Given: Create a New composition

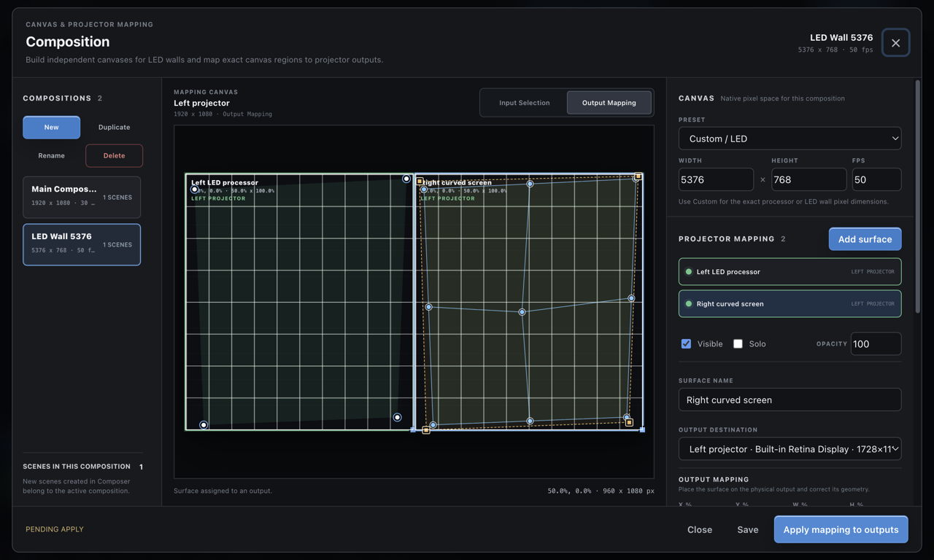Looking at the screenshot, I should pos(51,127).
